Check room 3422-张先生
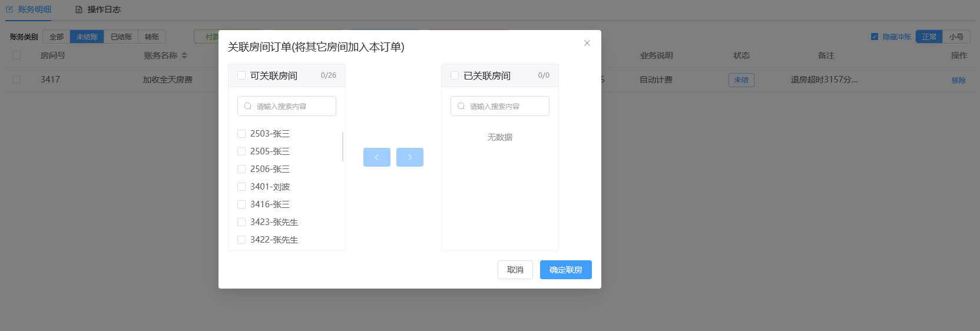 (241, 240)
